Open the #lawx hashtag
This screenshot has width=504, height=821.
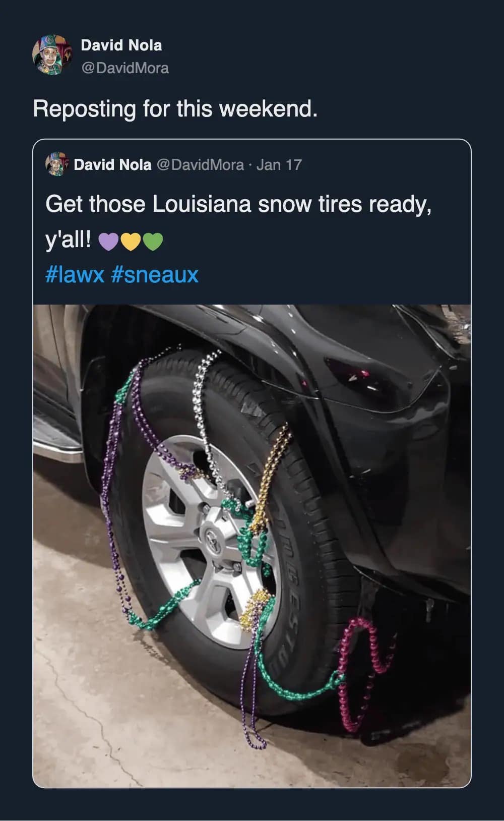pyautogui.click(x=75, y=275)
